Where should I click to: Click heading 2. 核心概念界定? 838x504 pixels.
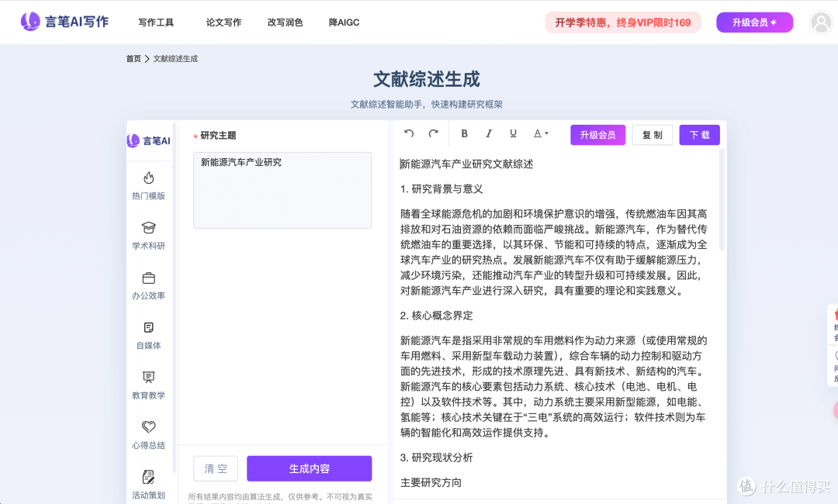coord(436,316)
